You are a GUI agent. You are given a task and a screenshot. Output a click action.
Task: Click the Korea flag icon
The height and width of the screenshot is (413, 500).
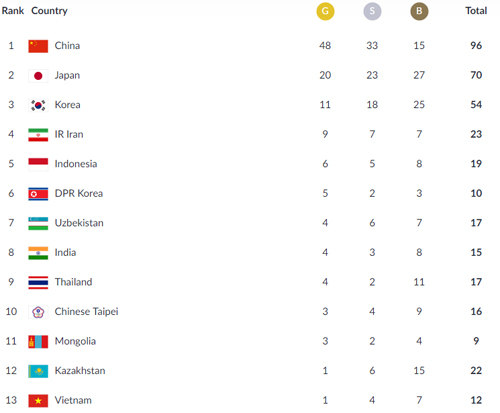click(x=38, y=105)
